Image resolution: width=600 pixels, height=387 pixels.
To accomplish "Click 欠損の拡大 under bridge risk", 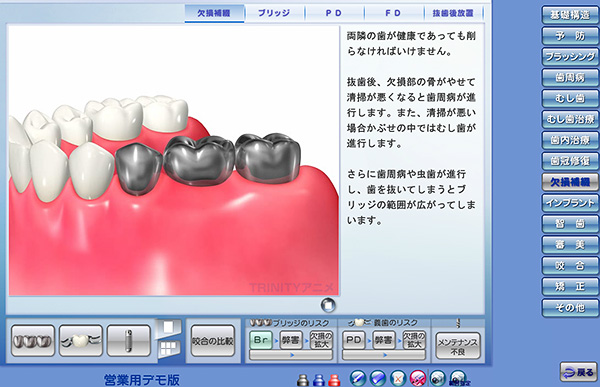I will [x=321, y=340].
